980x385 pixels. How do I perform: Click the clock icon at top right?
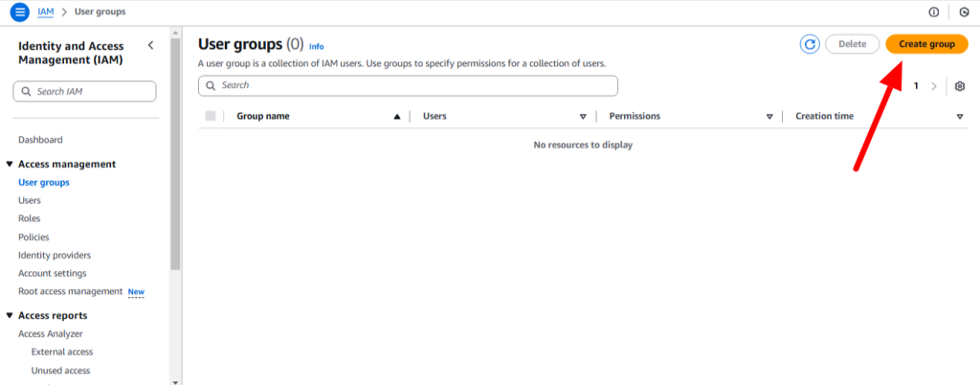965,11
